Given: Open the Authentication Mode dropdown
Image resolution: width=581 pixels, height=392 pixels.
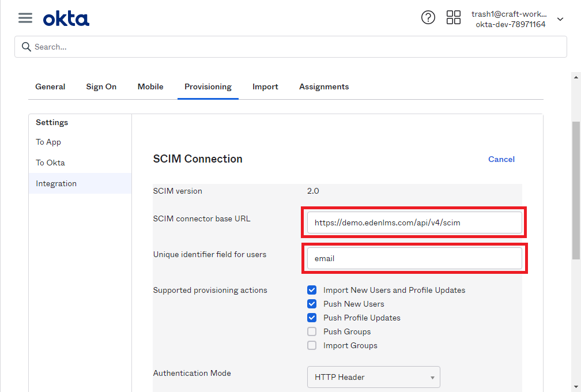Looking at the screenshot, I should click(373, 377).
